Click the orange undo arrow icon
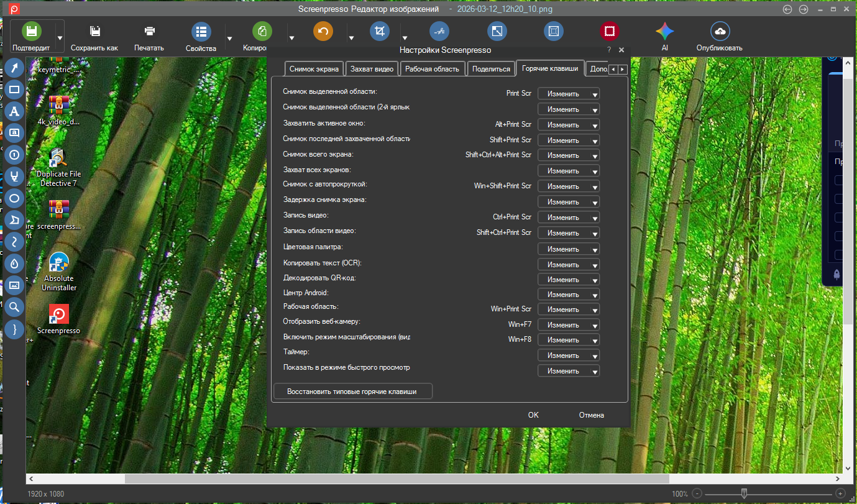Screen dimensions: 857x504 pos(323,32)
